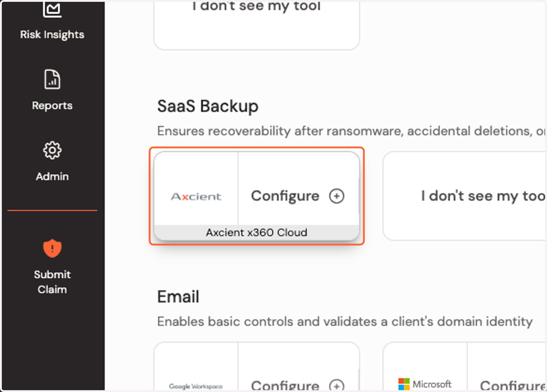Click the top "I don't see my tool" card

pos(257,25)
